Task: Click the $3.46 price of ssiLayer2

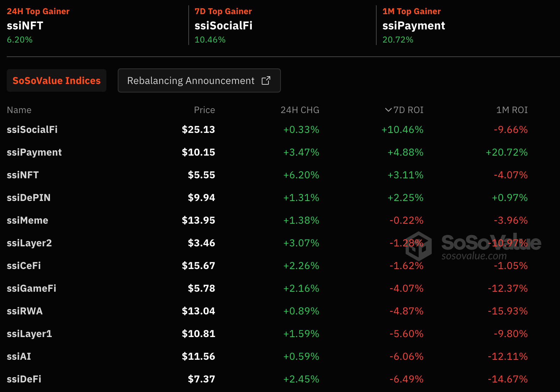Action: [x=201, y=243]
